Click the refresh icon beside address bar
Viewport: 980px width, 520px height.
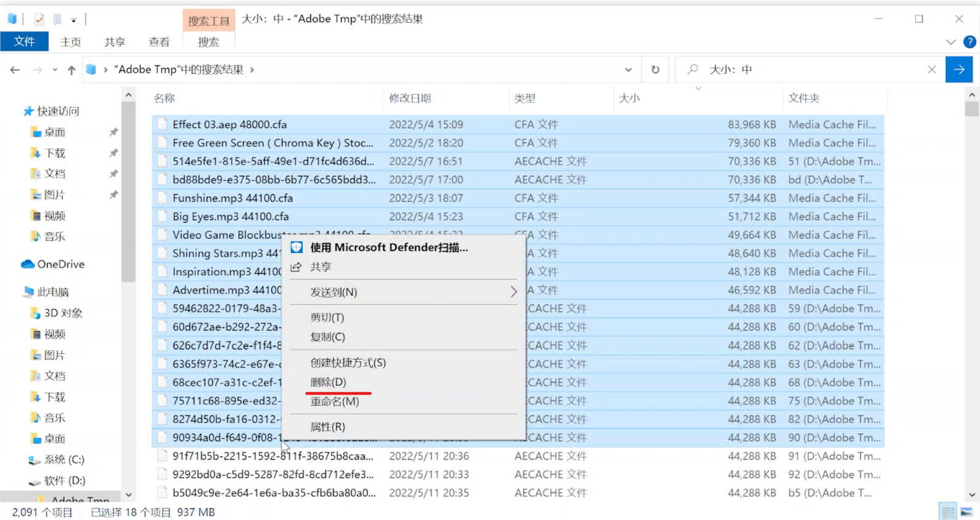pyautogui.click(x=655, y=70)
